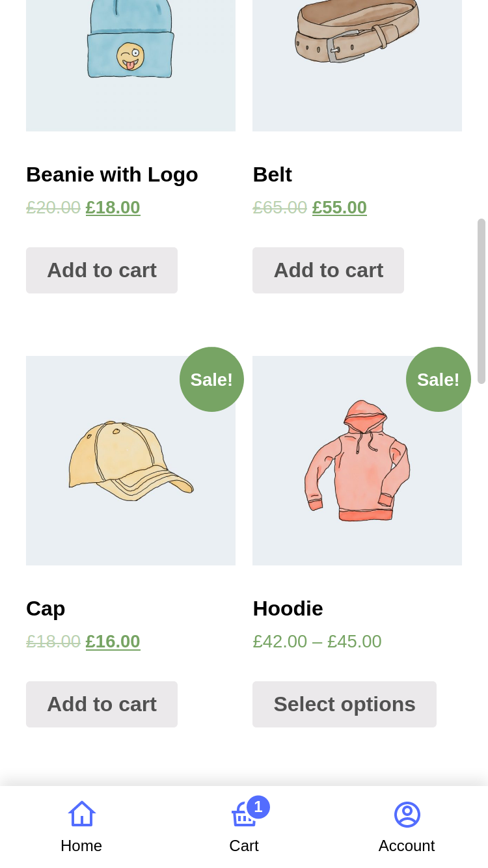The image size is (488, 868).
Task: Open the Beanie with Logo product title
Action: click(x=112, y=174)
